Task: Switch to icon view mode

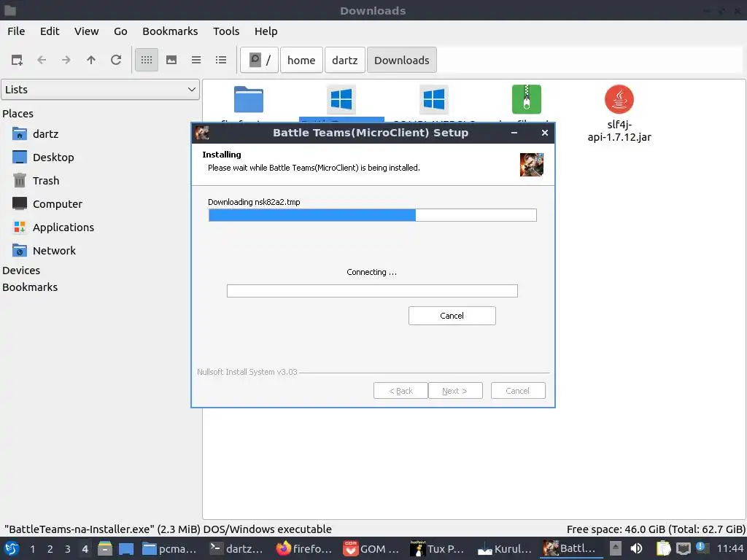Action: click(x=147, y=60)
